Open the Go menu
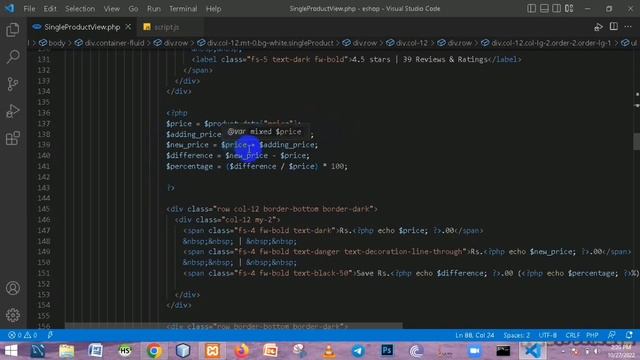This screenshot has width=640, height=360. [x=133, y=9]
